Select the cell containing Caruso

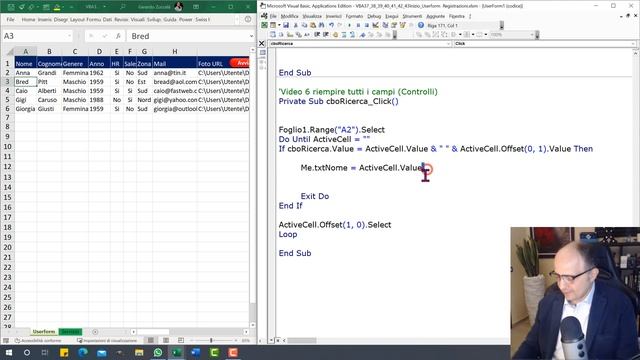(49, 100)
